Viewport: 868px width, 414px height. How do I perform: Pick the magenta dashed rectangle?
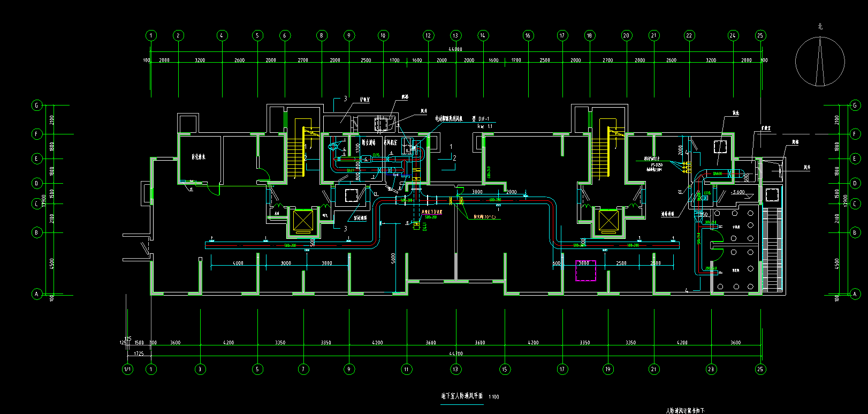pos(586,270)
